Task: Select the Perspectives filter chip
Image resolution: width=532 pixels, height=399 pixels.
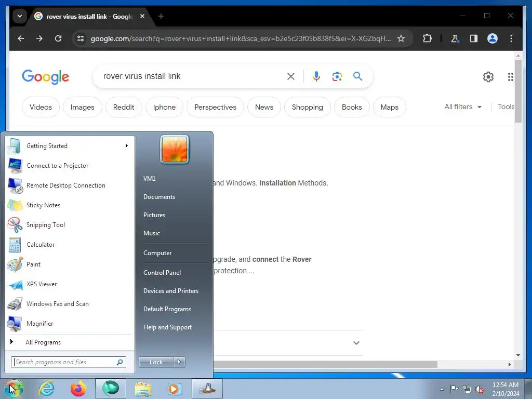Action: click(x=216, y=107)
